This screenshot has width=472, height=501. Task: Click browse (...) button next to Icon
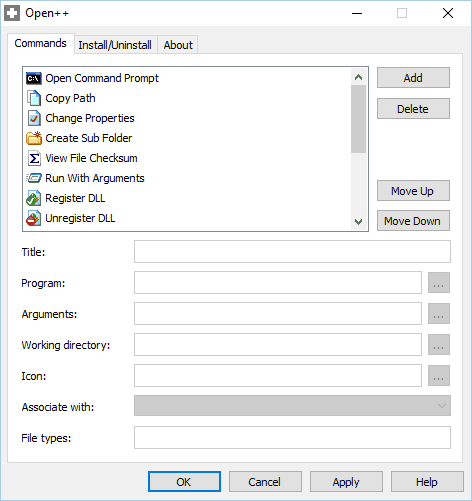click(x=439, y=376)
